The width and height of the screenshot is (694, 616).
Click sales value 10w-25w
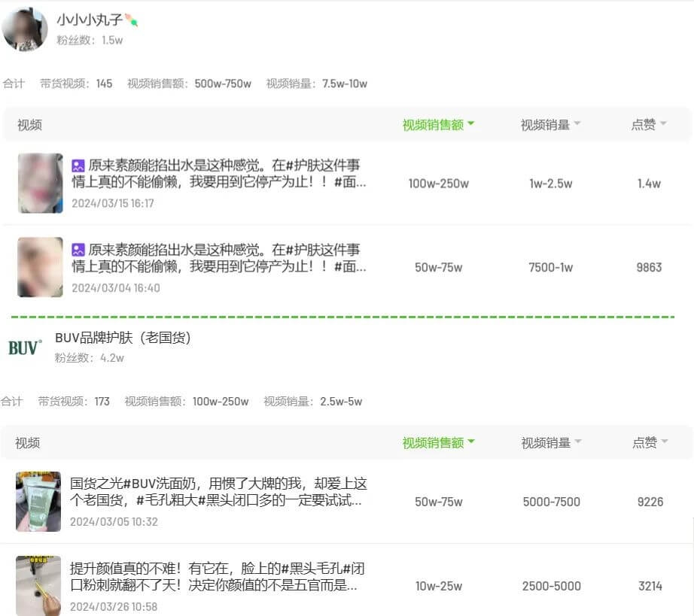(x=439, y=587)
